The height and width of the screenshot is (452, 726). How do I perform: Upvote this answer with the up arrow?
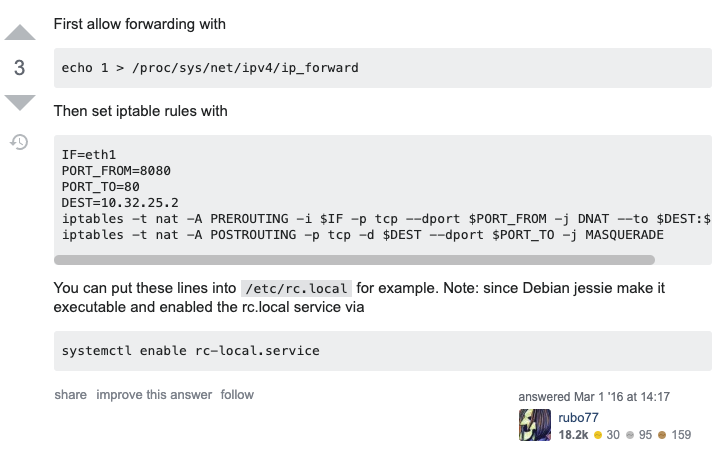pyautogui.click(x=20, y=33)
